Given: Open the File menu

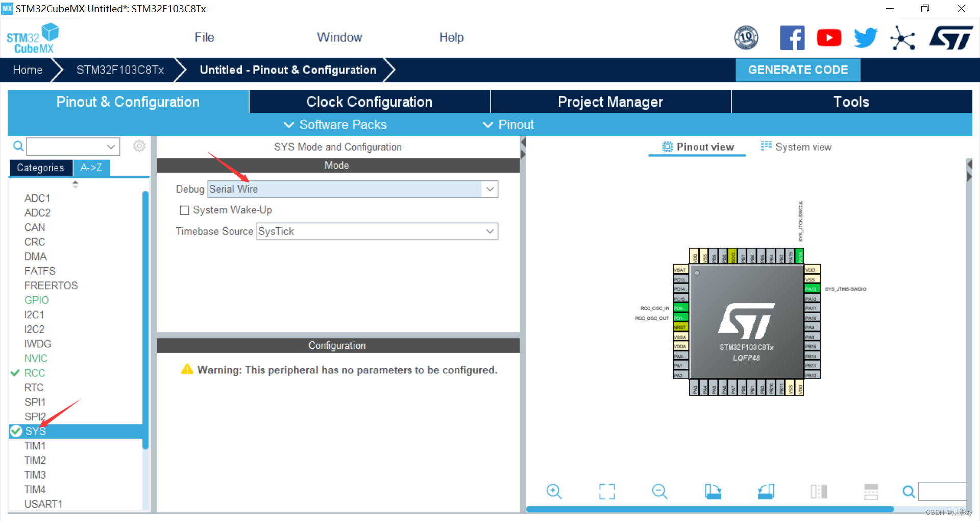Looking at the screenshot, I should pos(204,37).
